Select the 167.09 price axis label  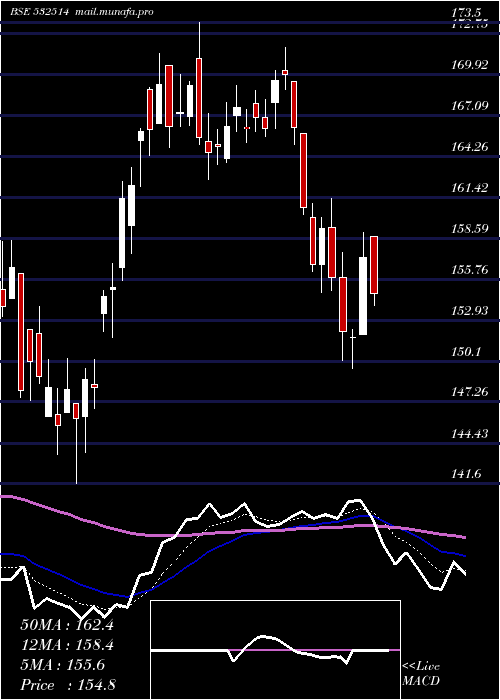469,106
